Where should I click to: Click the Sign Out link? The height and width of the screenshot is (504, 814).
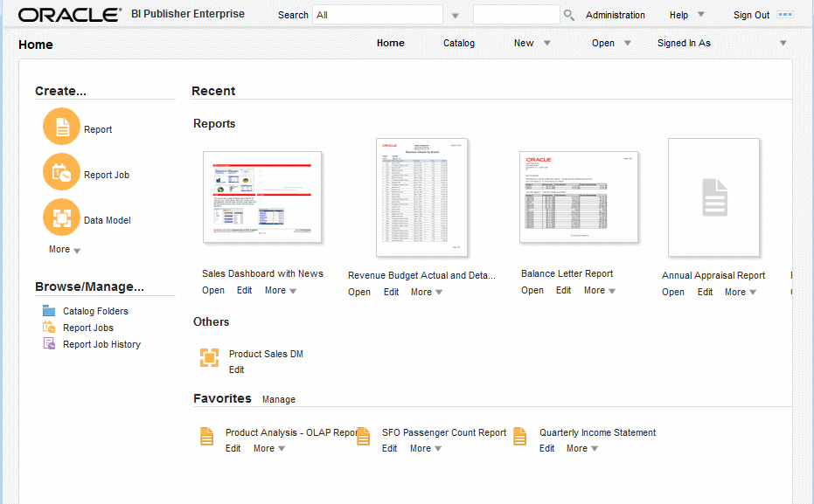pos(751,15)
